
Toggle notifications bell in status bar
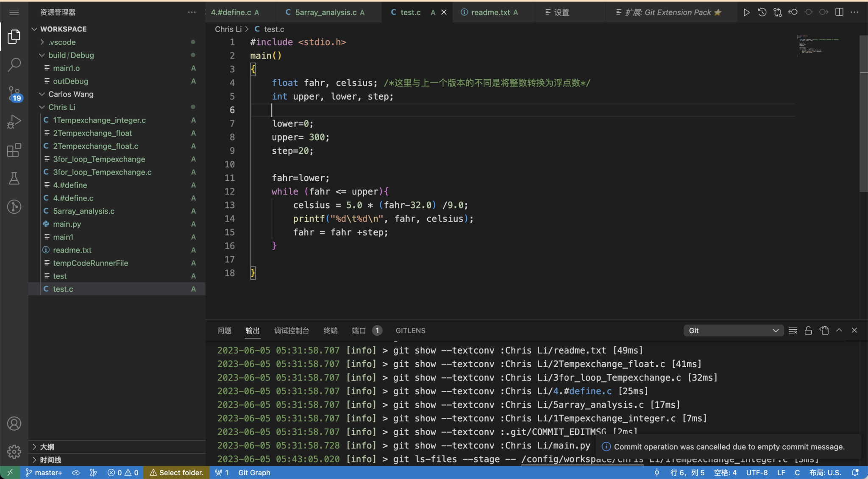click(x=855, y=472)
